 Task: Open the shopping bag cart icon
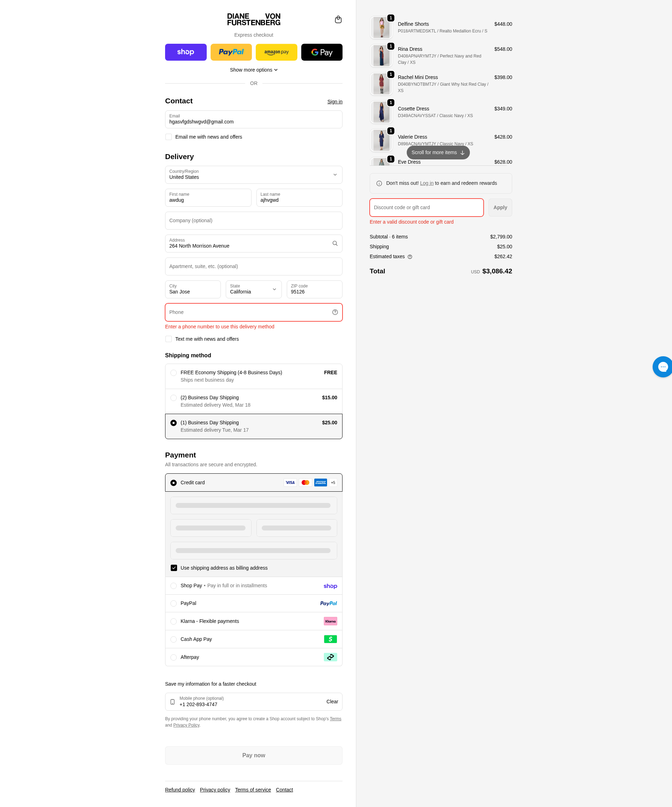[338, 20]
